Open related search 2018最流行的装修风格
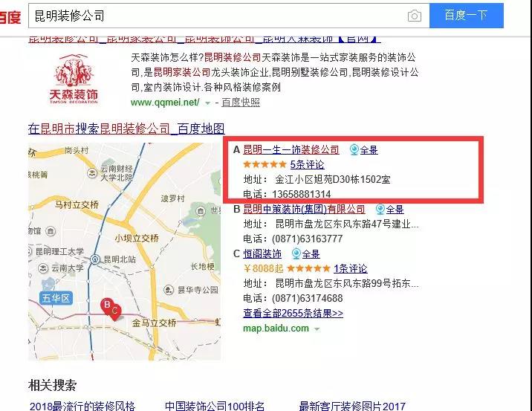This screenshot has width=532, height=411. pos(82,406)
